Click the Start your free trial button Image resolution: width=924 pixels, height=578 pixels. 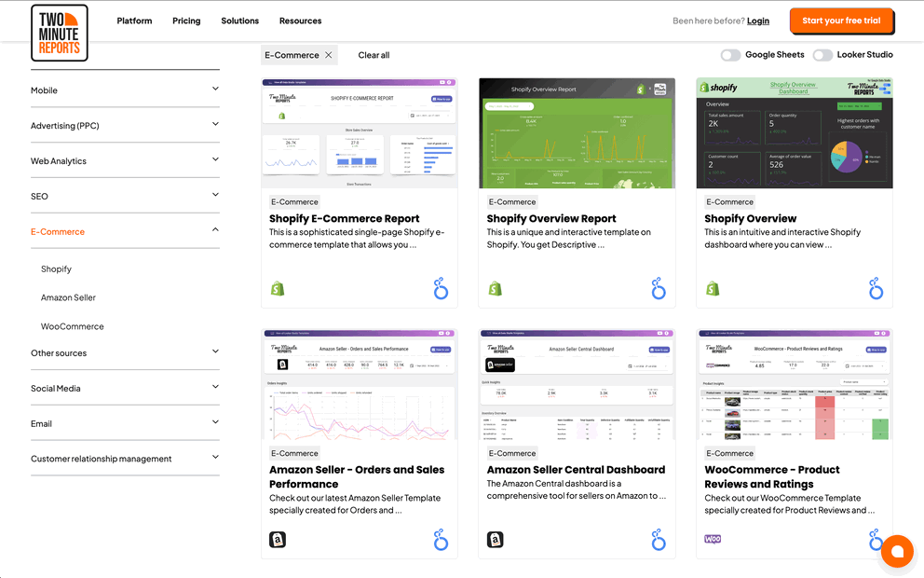(841, 20)
